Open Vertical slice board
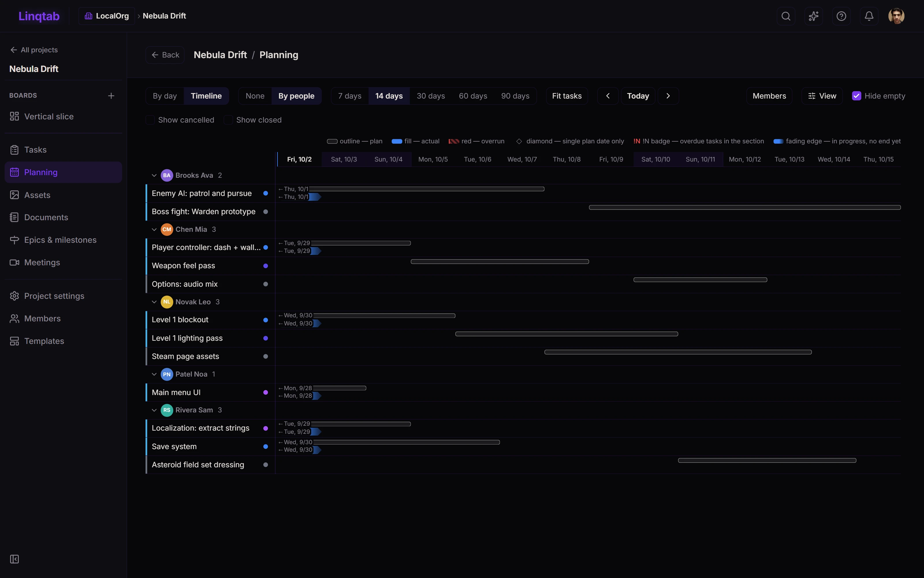924x578 pixels. (x=64, y=116)
